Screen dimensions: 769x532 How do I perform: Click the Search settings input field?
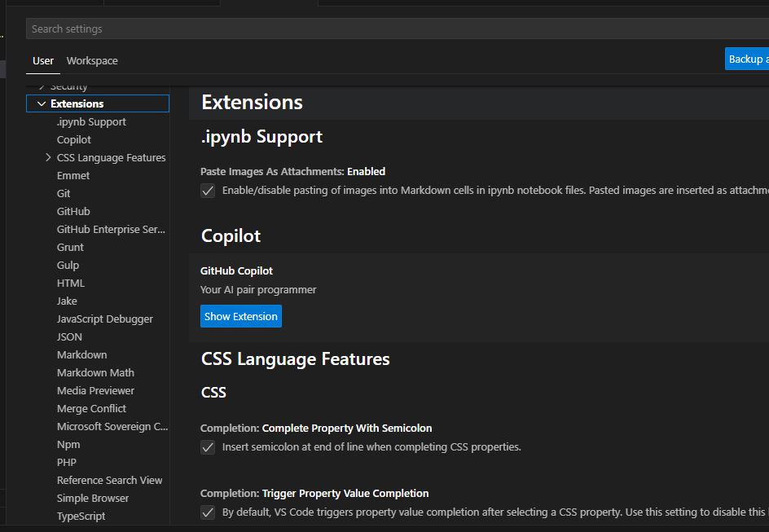coord(398,29)
